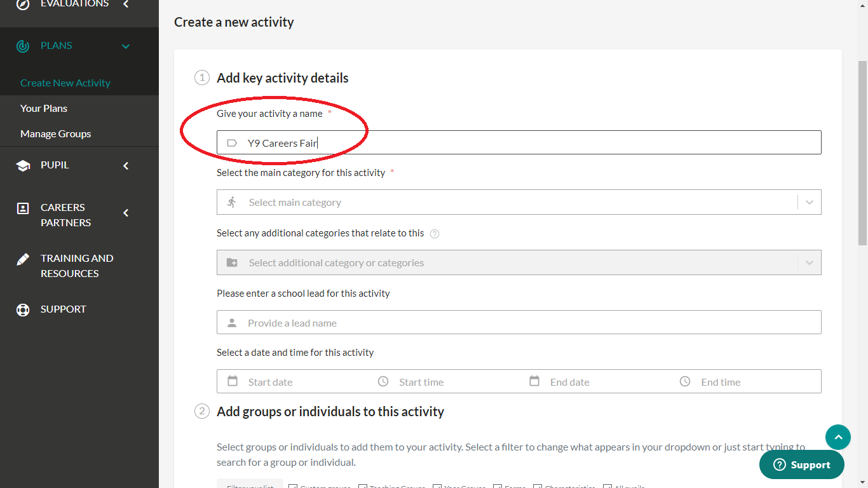868x488 pixels.
Task: Click the page's vertical scrollbar
Action: point(862,152)
